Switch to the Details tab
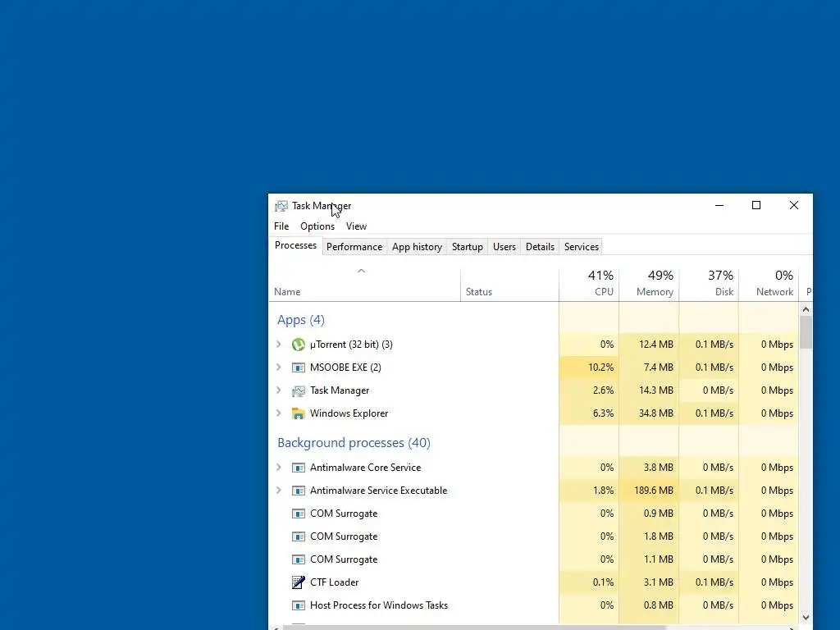This screenshot has width=840, height=630. (x=540, y=247)
